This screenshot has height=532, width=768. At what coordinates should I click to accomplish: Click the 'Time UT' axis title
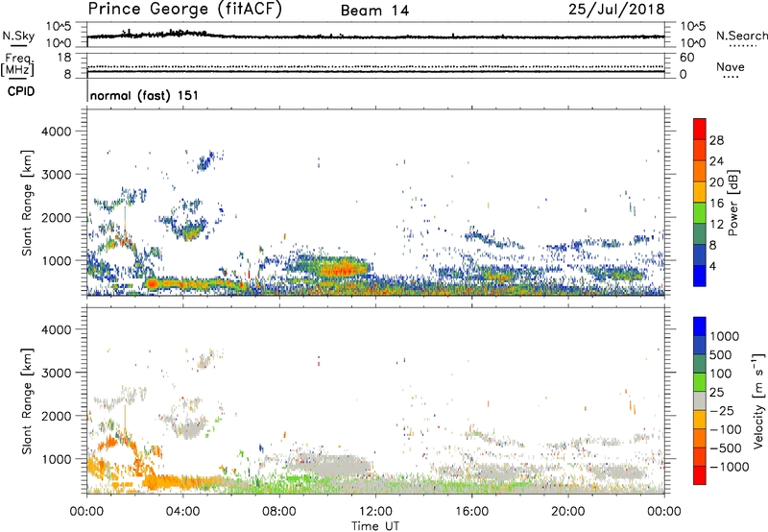coord(375,526)
